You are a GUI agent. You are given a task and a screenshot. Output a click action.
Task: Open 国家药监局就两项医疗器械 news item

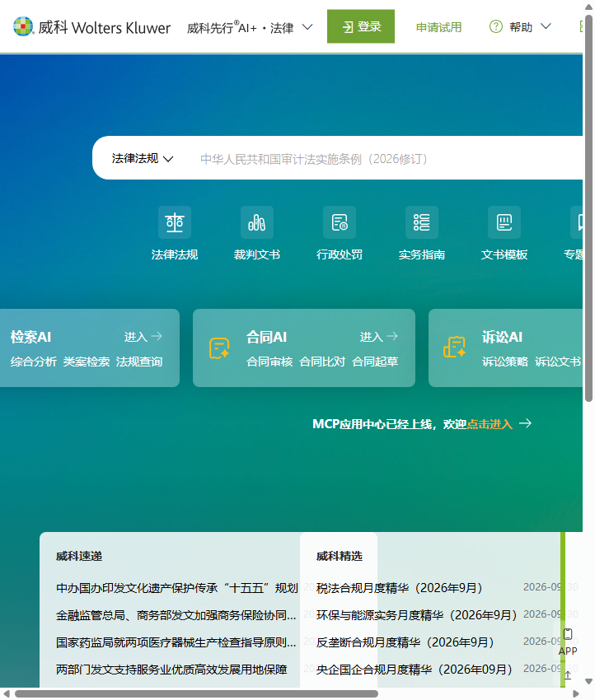coord(176,642)
